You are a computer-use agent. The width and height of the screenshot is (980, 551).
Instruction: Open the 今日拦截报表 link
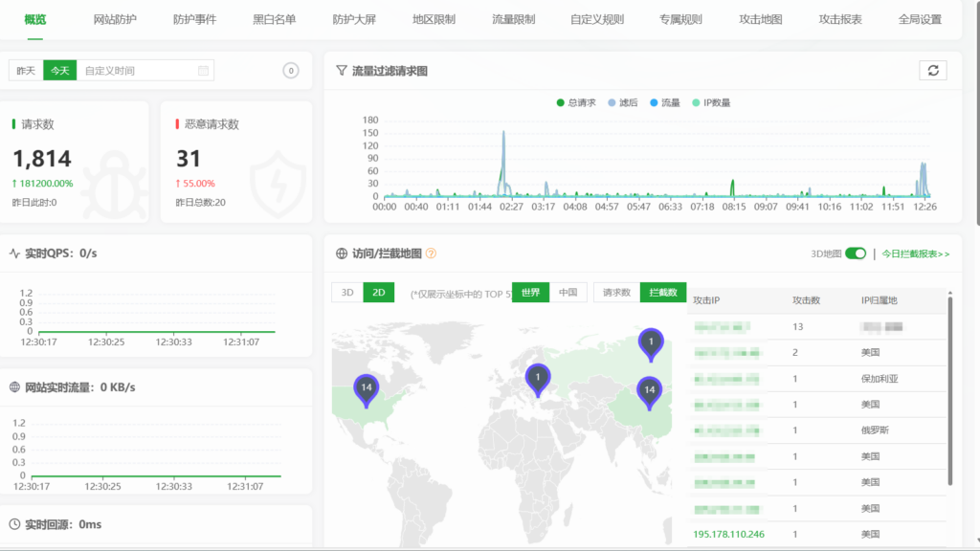tap(915, 253)
